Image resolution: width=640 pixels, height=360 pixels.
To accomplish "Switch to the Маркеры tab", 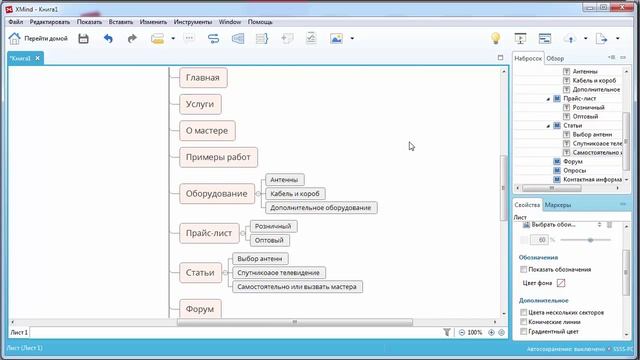I will click(x=558, y=205).
